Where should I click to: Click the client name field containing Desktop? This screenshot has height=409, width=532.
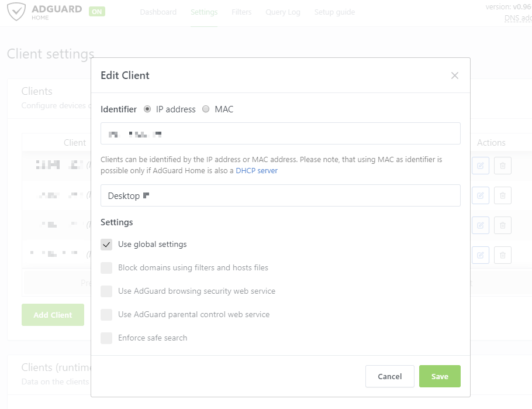281,195
